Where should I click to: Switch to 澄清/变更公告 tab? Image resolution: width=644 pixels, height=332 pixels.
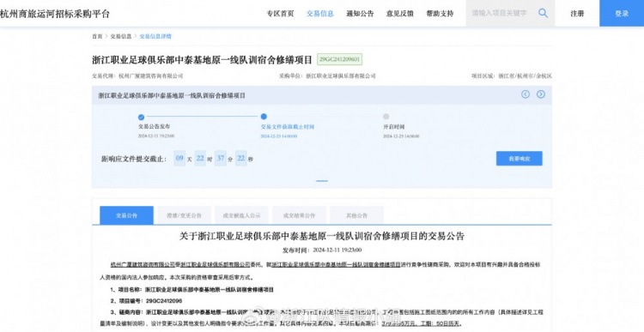(184, 215)
